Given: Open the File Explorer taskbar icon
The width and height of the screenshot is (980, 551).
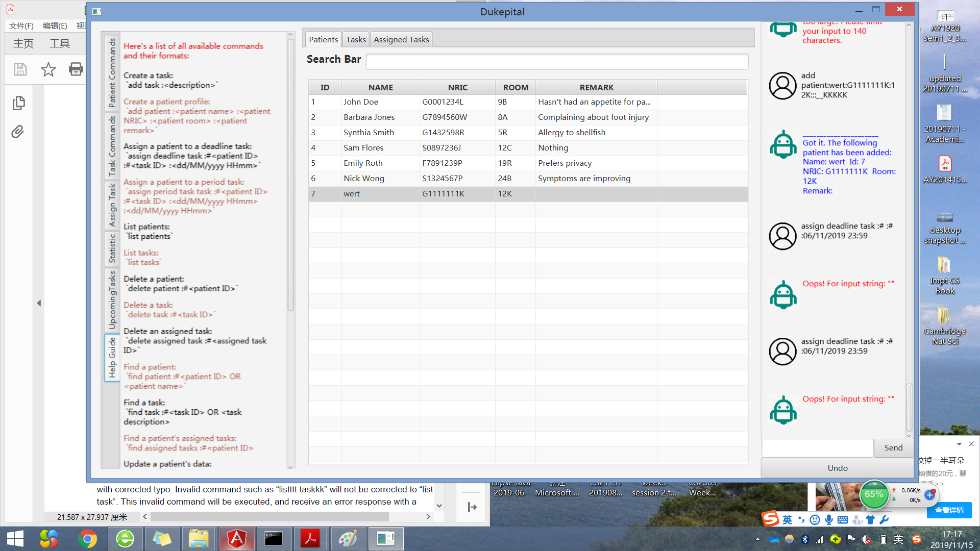Looking at the screenshot, I should (x=199, y=539).
